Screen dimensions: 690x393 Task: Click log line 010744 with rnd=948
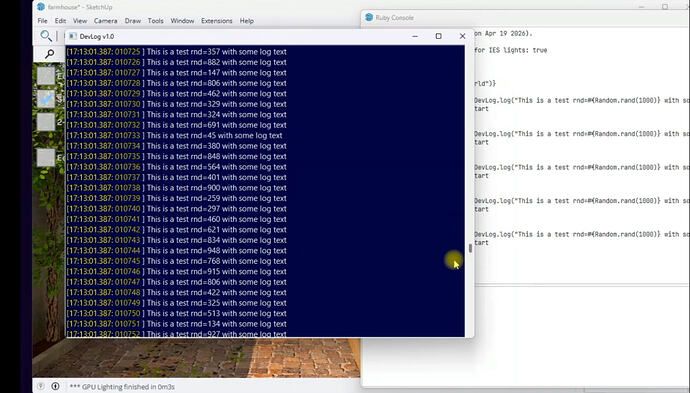176,250
